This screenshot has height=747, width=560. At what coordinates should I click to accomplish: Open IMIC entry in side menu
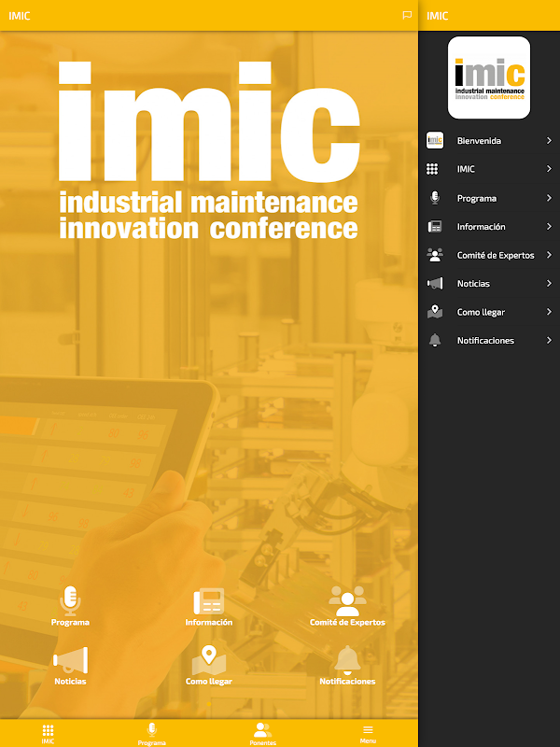click(x=489, y=169)
